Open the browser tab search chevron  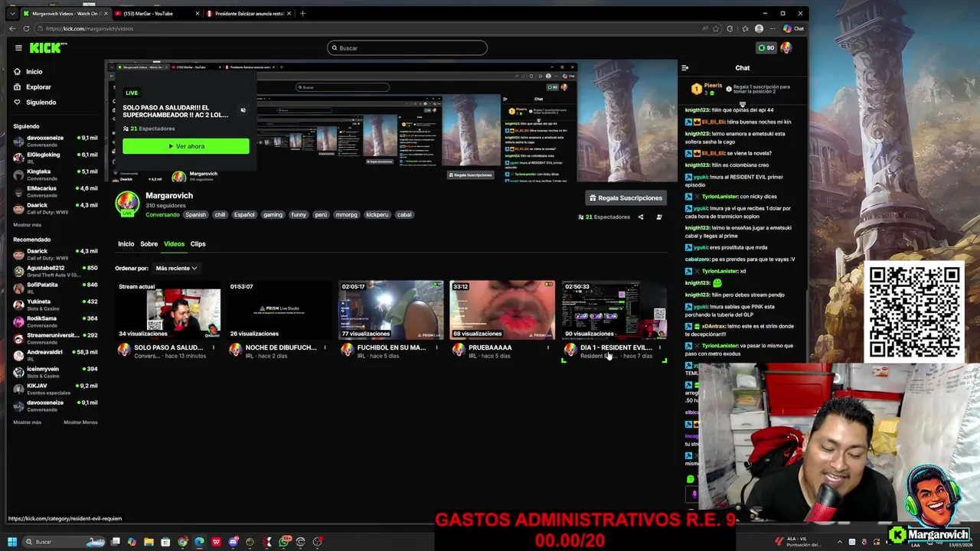tap(11, 13)
